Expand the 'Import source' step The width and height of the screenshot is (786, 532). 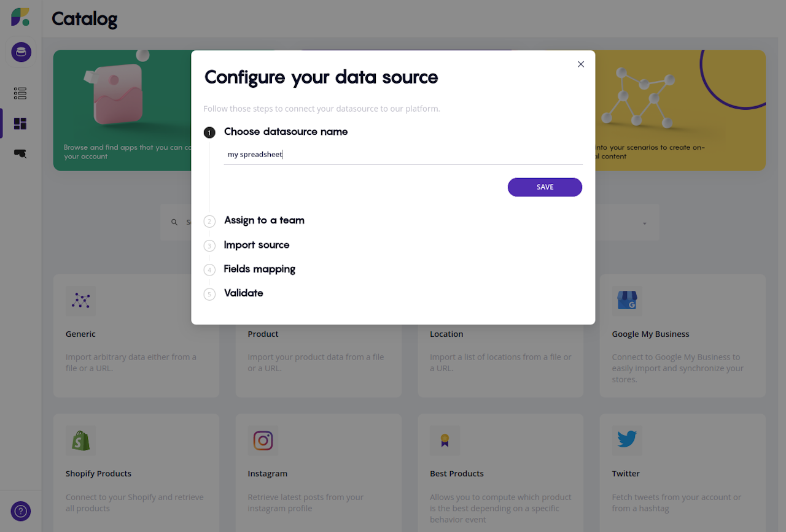click(256, 245)
